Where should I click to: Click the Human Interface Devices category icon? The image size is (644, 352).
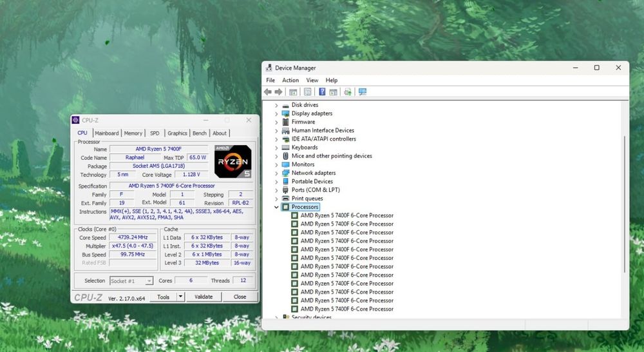(x=285, y=131)
